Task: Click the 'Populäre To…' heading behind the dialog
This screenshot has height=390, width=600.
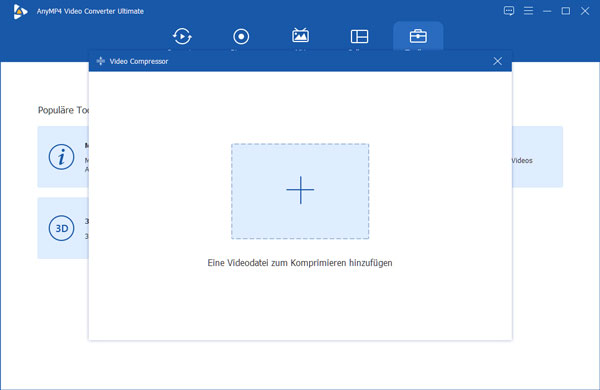Action: (63, 110)
